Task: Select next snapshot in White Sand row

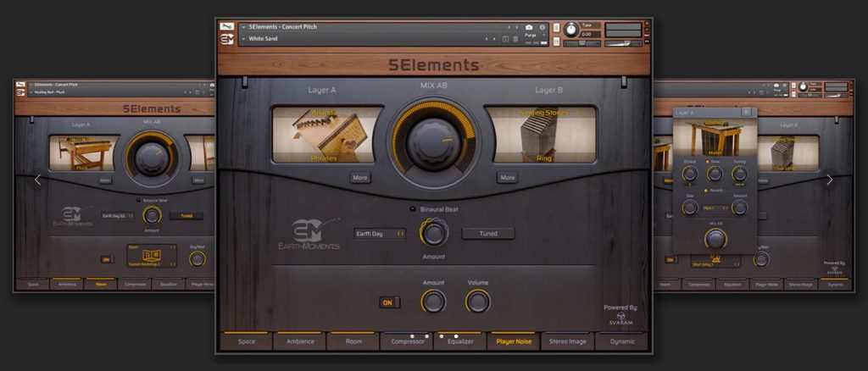Action: pyautogui.click(x=494, y=39)
